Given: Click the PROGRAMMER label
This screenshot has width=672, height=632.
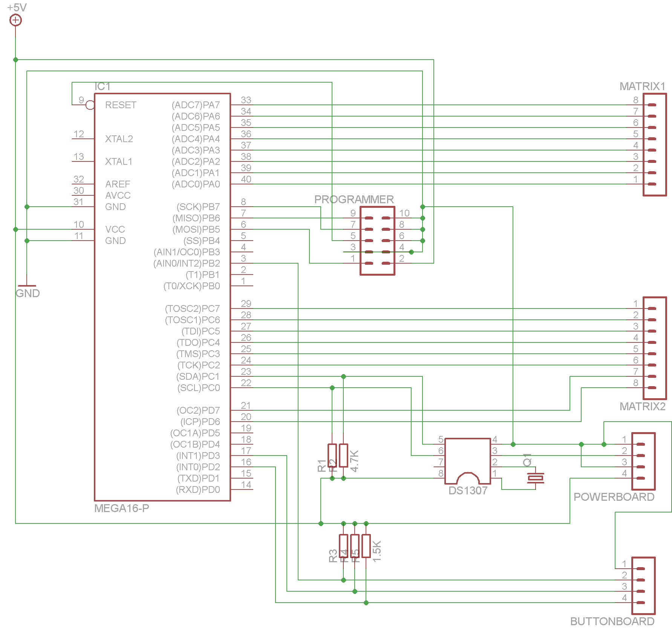Looking at the screenshot, I should (x=354, y=199).
